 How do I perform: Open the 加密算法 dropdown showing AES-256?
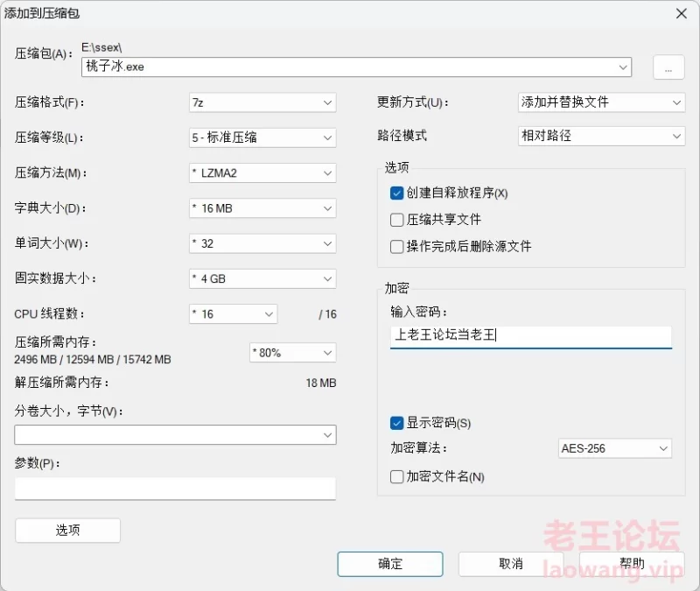point(615,448)
